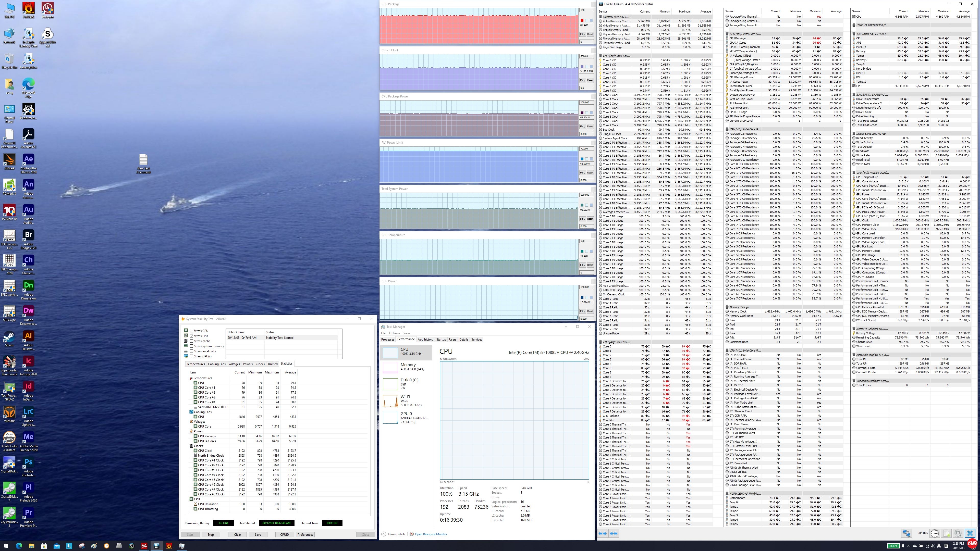
Task: Open Adobe Premiere Pro desktop icon
Action: (28, 517)
